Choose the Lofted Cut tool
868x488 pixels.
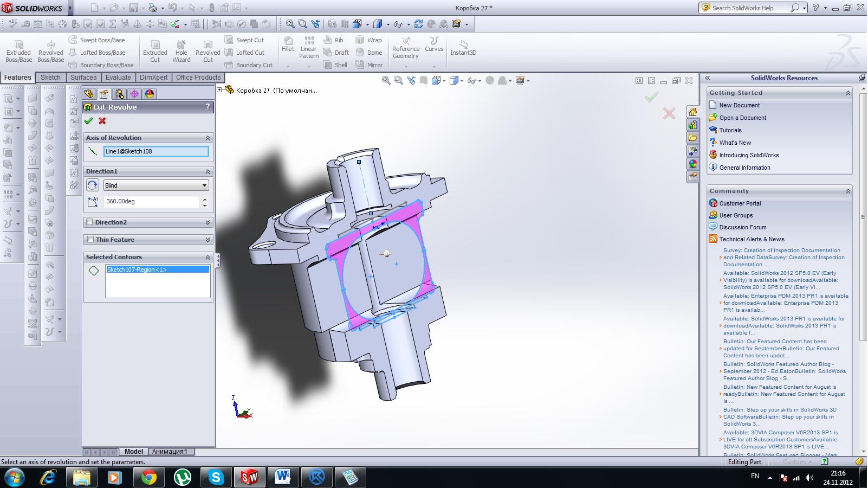coord(244,53)
